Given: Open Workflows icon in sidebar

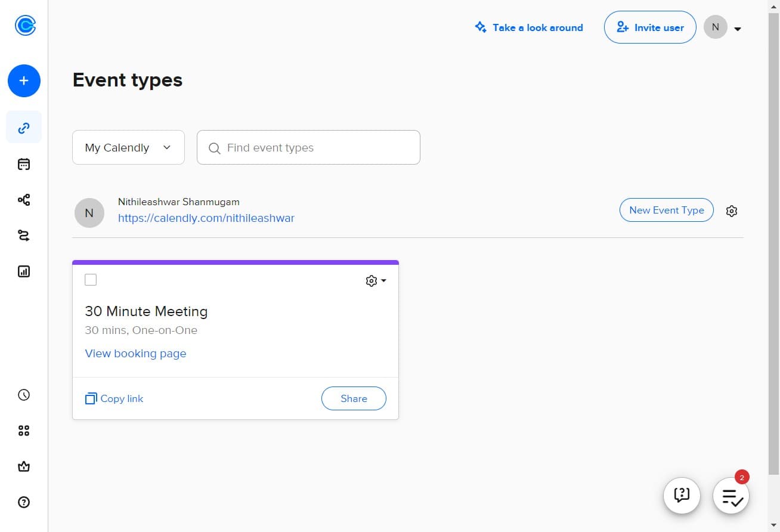Looking at the screenshot, I should tap(24, 200).
